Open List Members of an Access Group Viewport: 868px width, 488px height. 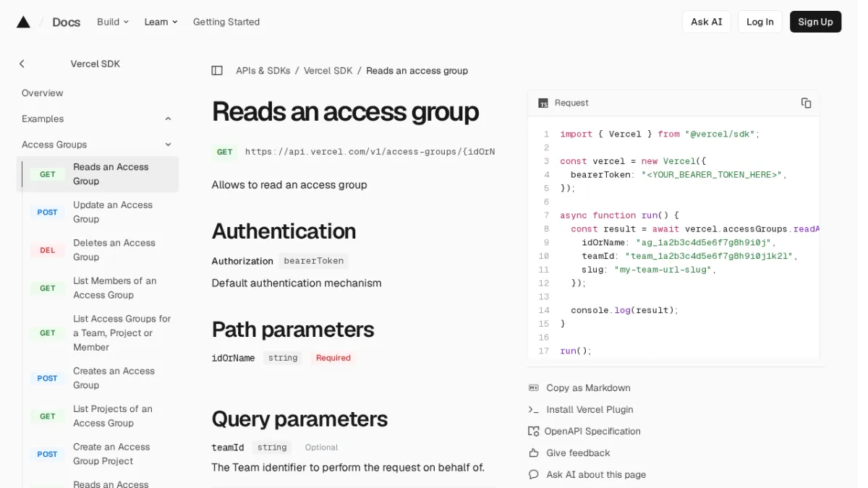tap(115, 288)
